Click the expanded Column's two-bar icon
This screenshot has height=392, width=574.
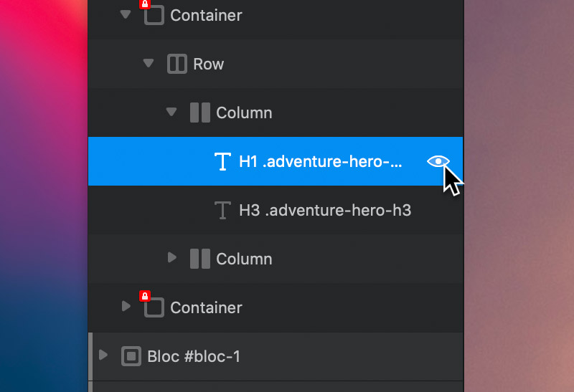click(x=200, y=113)
